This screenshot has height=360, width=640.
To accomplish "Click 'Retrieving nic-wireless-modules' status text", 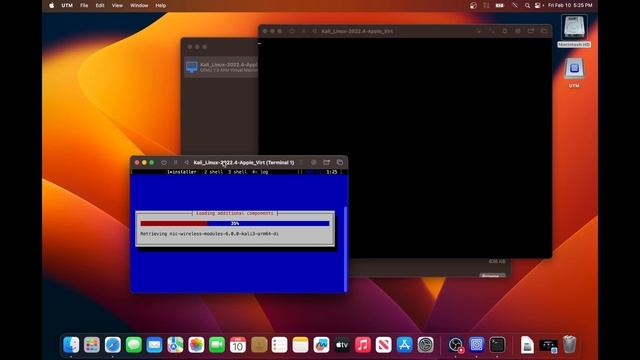I will pyautogui.click(x=209, y=234).
